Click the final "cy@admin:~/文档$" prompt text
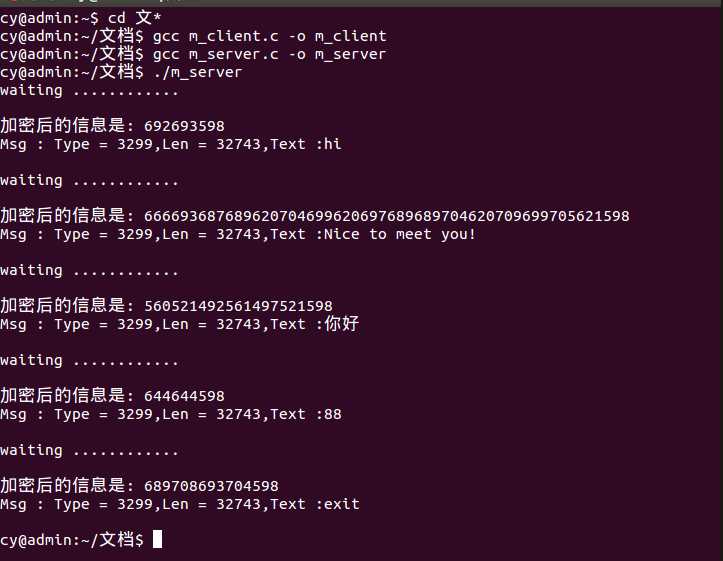This screenshot has width=723, height=561. (x=71, y=540)
